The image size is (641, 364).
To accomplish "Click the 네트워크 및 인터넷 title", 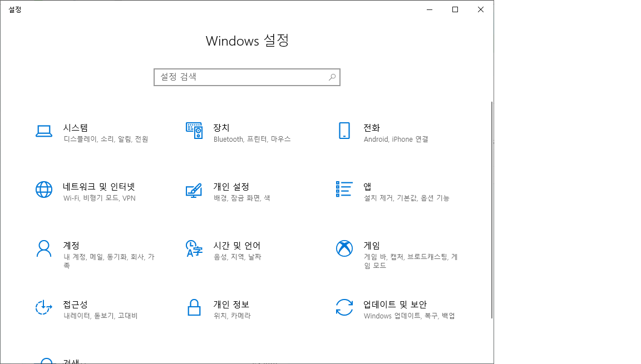I will [99, 187].
